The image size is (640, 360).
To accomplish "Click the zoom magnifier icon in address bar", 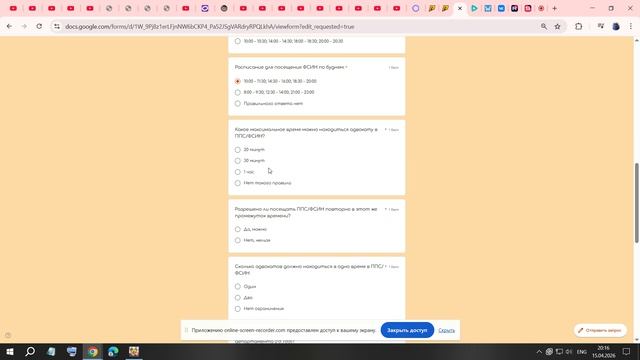I will point(544,27).
